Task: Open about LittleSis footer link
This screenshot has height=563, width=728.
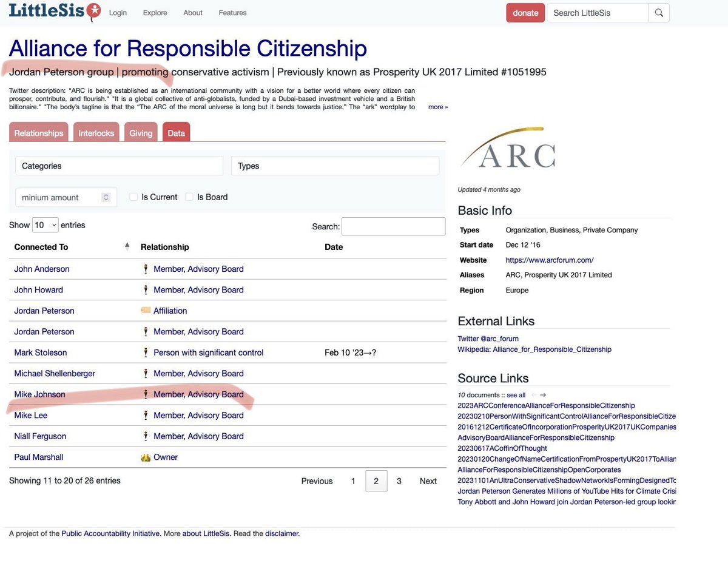Action: (207, 534)
